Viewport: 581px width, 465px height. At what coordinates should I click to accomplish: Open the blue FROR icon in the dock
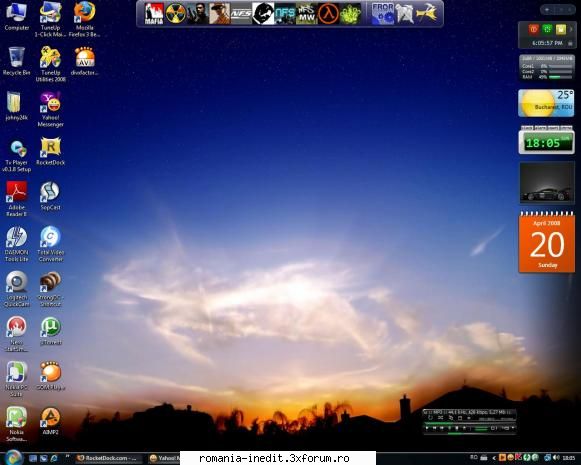pos(383,14)
